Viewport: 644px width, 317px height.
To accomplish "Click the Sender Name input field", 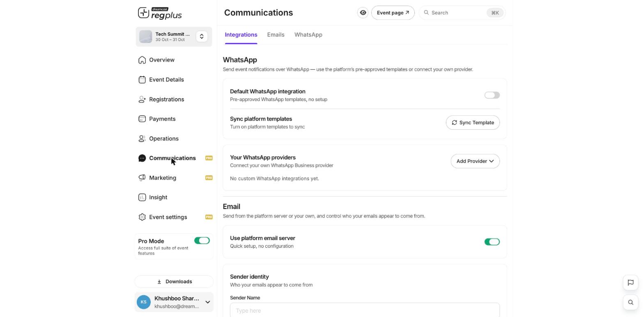I will pyautogui.click(x=365, y=310).
